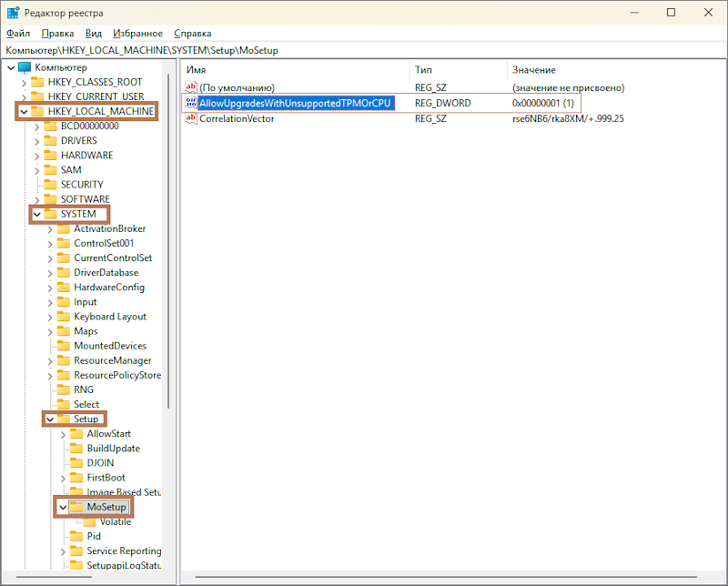Open the Правка menu
The height and width of the screenshot is (586, 728).
pos(57,33)
